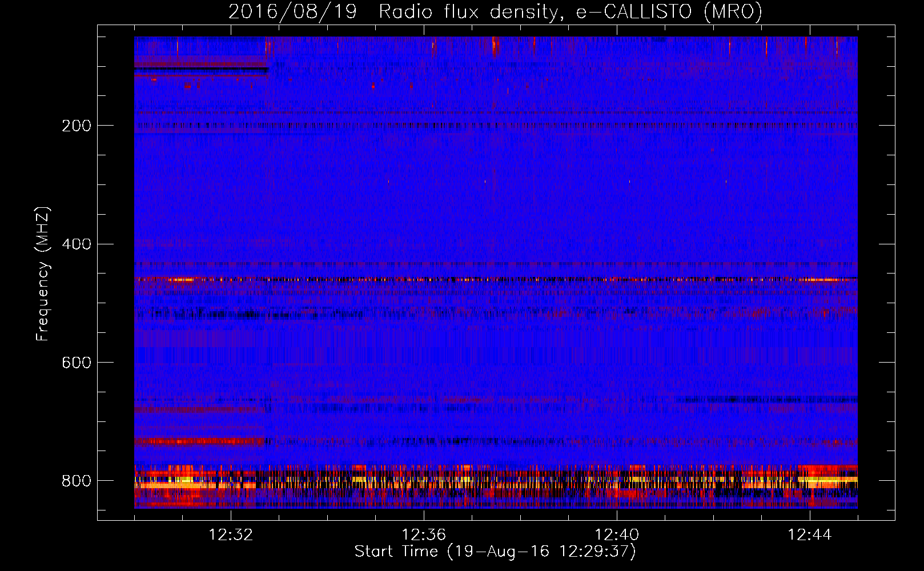This screenshot has height=571, width=924.
Task: Click the "Start Time (19-Aug-16 12:29:37)" axis label
Action: click(495, 552)
